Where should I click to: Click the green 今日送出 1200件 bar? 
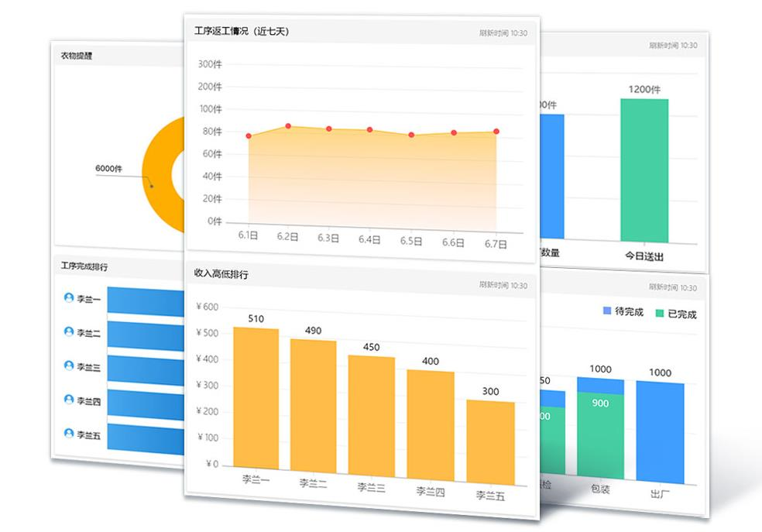tap(644, 170)
